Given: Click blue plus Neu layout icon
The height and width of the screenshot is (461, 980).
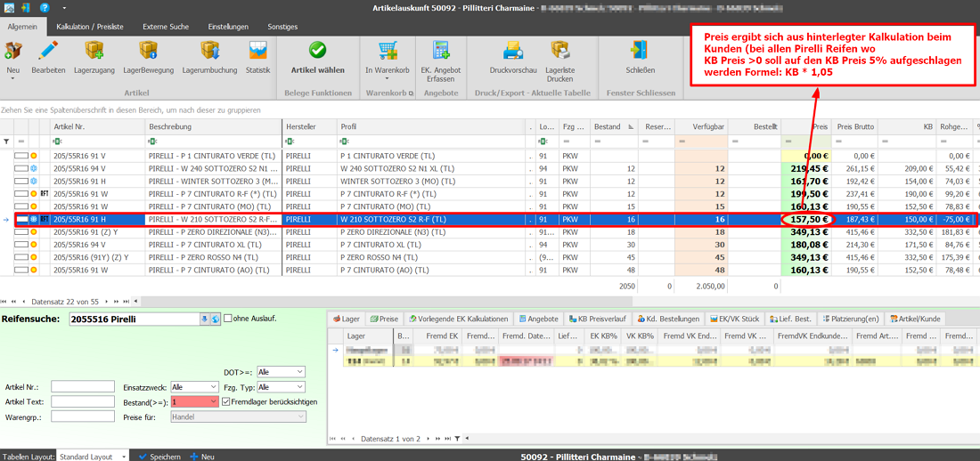Looking at the screenshot, I should [x=193, y=457].
